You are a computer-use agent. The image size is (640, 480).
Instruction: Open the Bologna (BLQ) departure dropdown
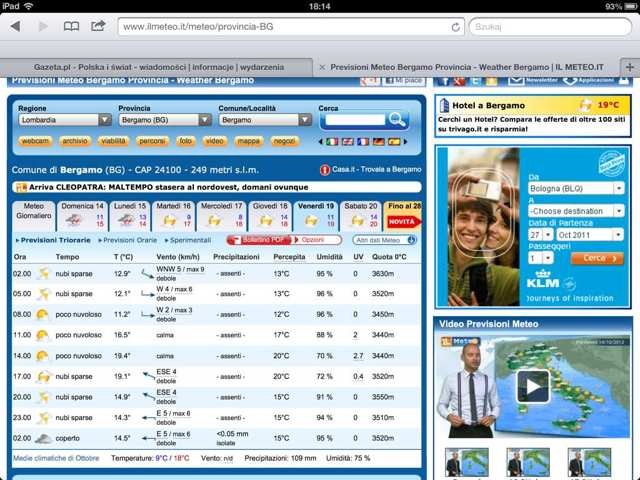[x=576, y=189]
